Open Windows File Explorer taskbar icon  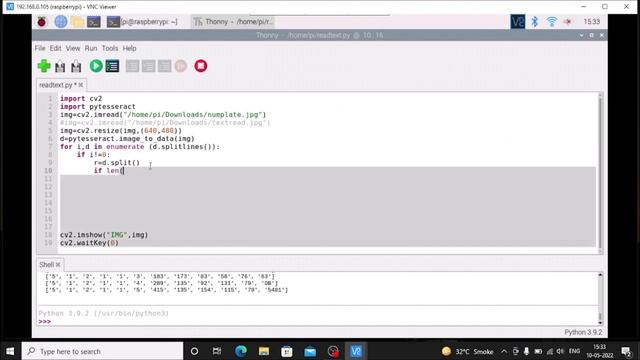coord(264,351)
